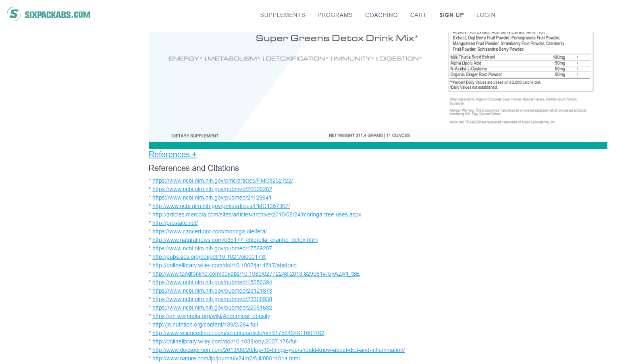Open the docsopinion diet and inflammation link
The width and height of the screenshot is (632, 364).
tap(279, 350)
